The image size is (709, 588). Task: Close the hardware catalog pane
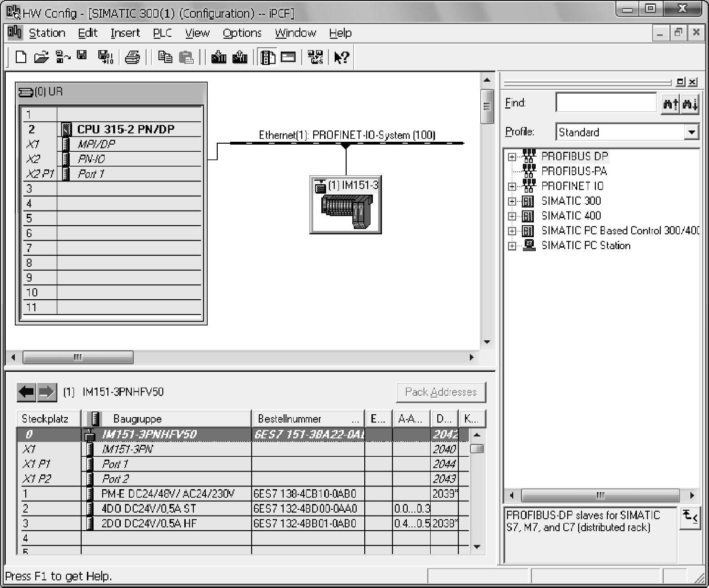(x=693, y=82)
